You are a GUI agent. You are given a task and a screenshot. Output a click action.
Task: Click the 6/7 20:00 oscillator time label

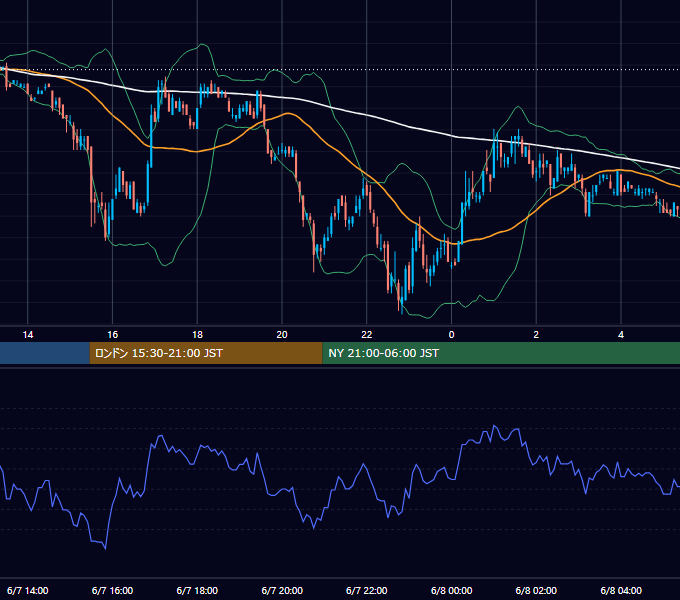[282, 590]
